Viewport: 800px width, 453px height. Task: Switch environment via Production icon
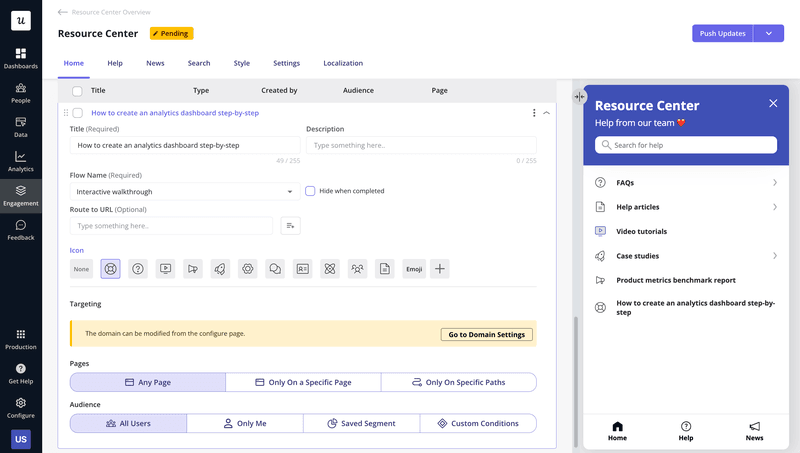point(20,339)
